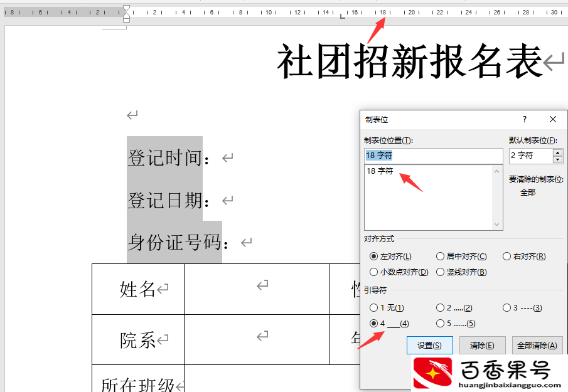Click the 清除 button
This screenshot has height=392, width=568.
coord(482,346)
